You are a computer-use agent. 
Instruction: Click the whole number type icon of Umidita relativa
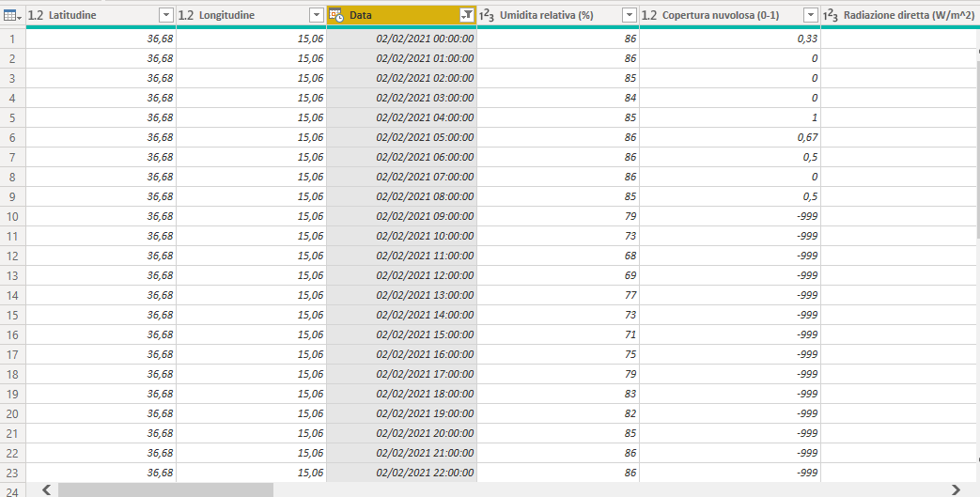487,15
